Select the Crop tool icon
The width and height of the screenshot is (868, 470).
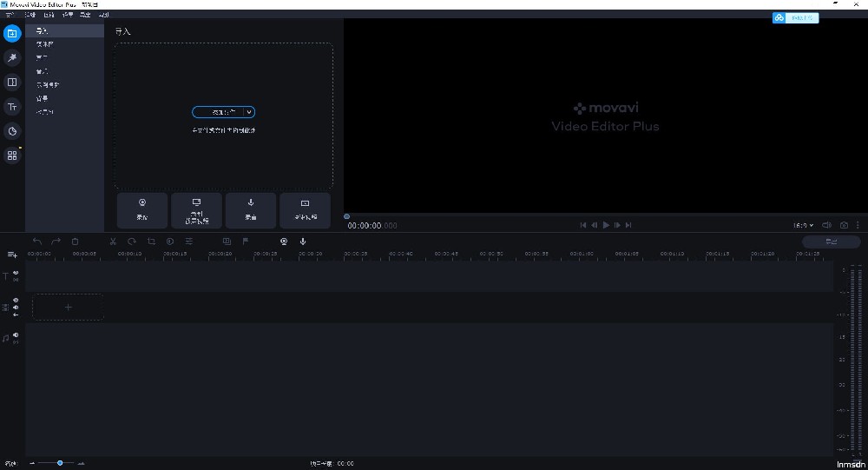(151, 242)
